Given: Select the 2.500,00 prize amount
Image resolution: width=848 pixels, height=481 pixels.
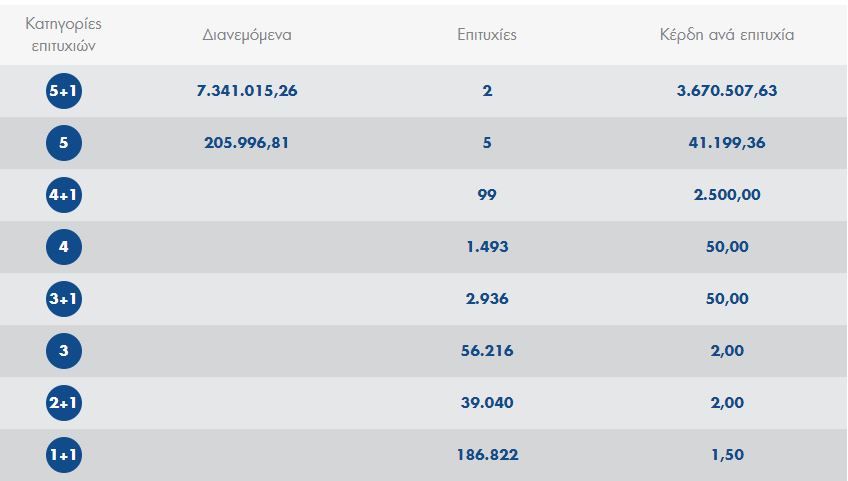Looking at the screenshot, I should (727, 195).
